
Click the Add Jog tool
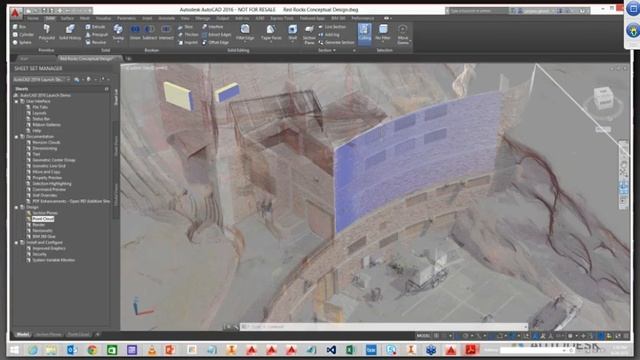click(x=329, y=35)
